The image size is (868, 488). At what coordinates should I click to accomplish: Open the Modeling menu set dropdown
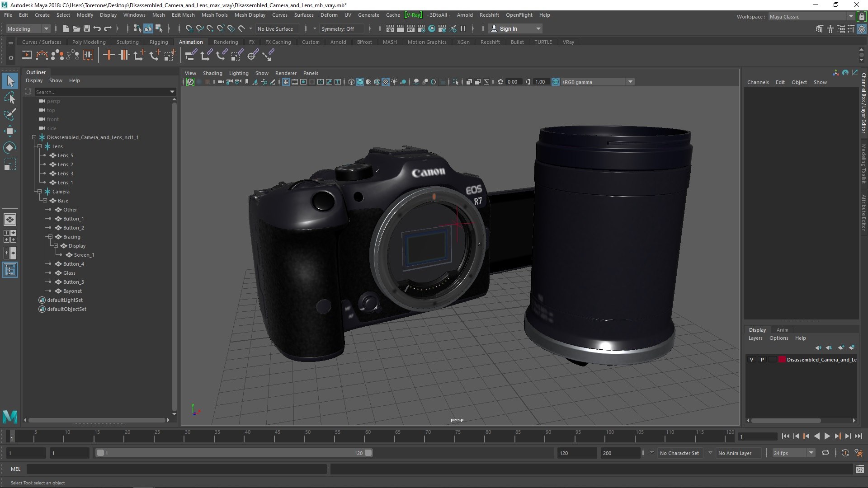[28, 28]
